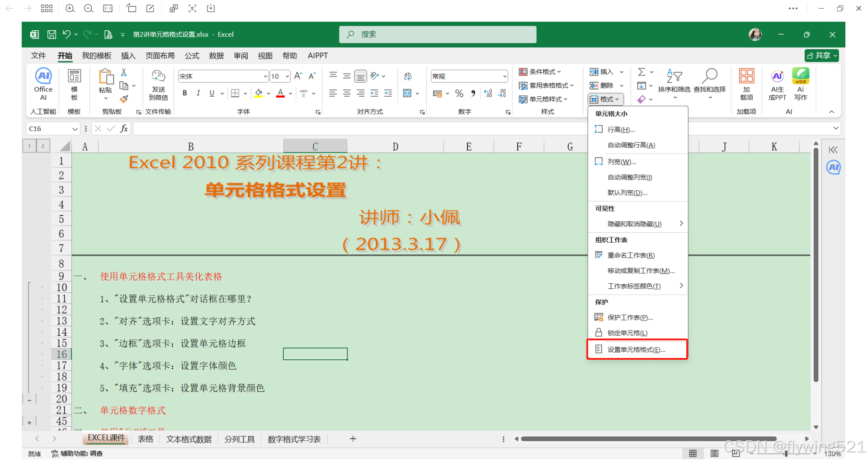The width and height of the screenshot is (868, 461).
Task: Open 排序和筛选 sort and filter
Action: [674, 84]
